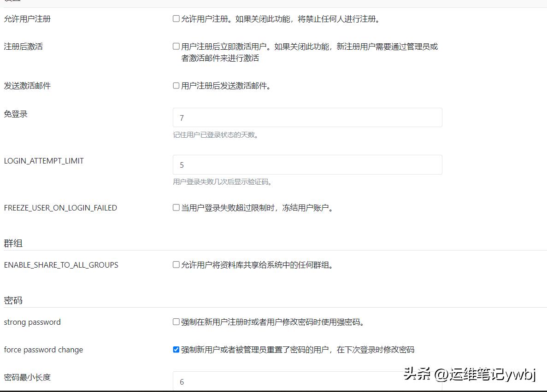Screen dimensions: 547x392
Task: Enable FREEZE_USER_ON_LOGIN_FAILED option
Action: tap(176, 207)
